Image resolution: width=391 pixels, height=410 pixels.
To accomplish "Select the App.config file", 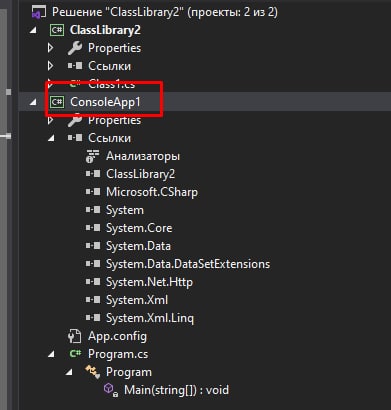I will [117, 336].
